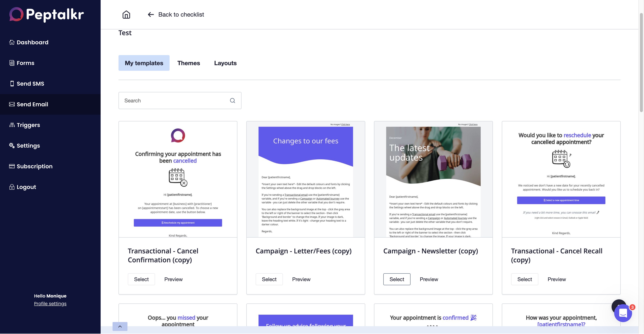644x334 pixels.
Task: Open Triggers from sidebar
Action: (x=28, y=125)
